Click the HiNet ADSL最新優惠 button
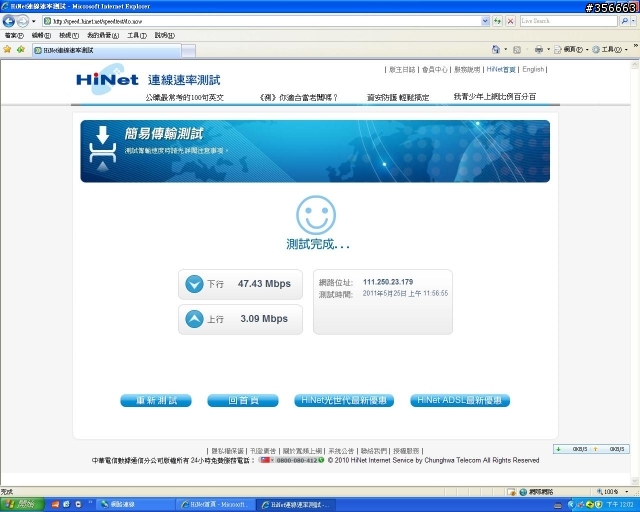Viewport: 640px width, 512px height. 460,401
